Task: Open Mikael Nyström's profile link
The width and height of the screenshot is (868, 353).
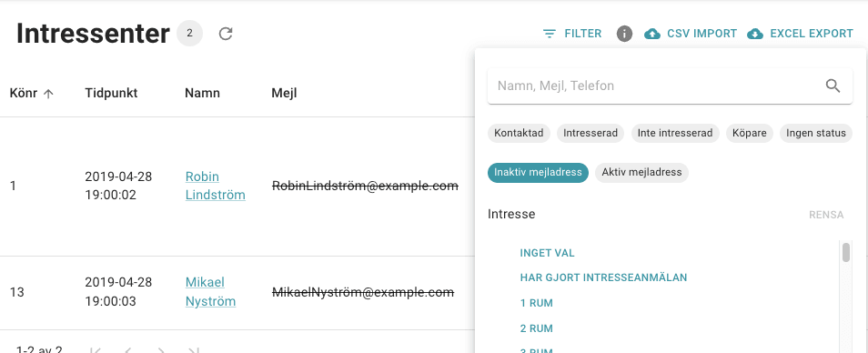Action: (210, 292)
